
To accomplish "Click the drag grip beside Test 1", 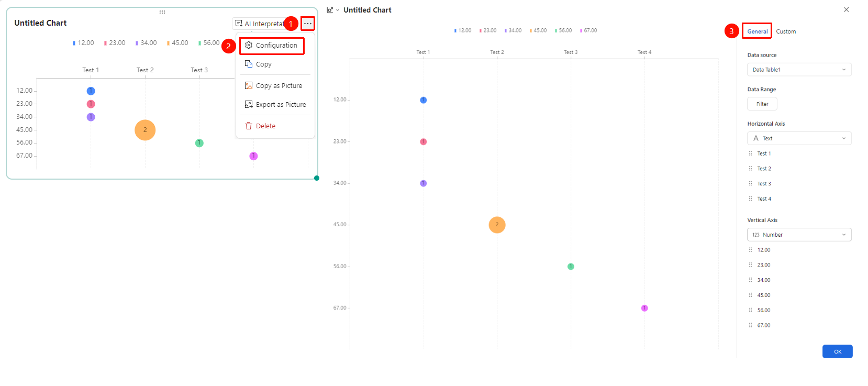I will tap(750, 153).
